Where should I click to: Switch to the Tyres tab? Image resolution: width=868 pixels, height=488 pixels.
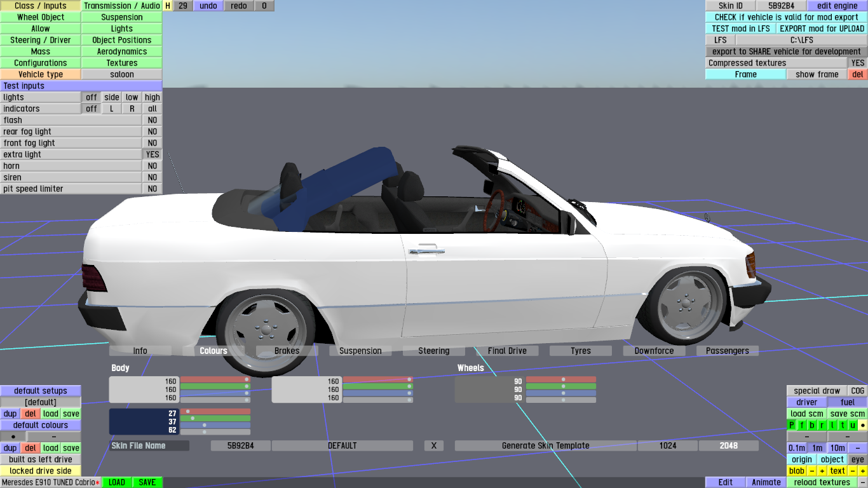[581, 351]
